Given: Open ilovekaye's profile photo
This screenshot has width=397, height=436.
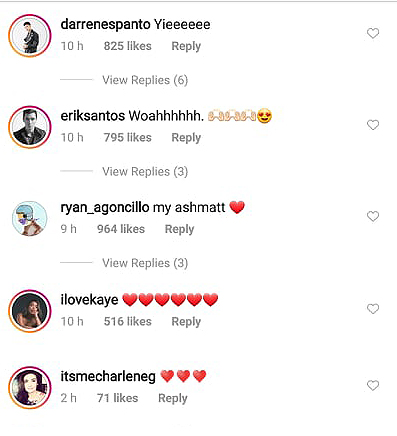Looking at the screenshot, I should click(x=30, y=311).
